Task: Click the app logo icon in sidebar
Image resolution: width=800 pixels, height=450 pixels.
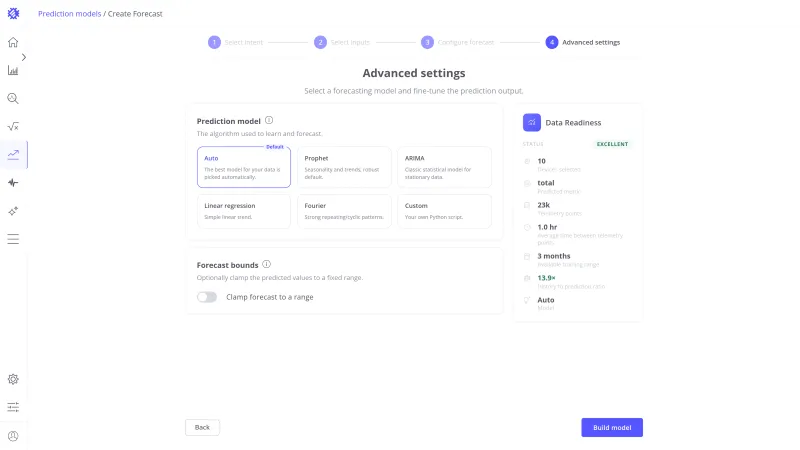Action: (x=13, y=14)
